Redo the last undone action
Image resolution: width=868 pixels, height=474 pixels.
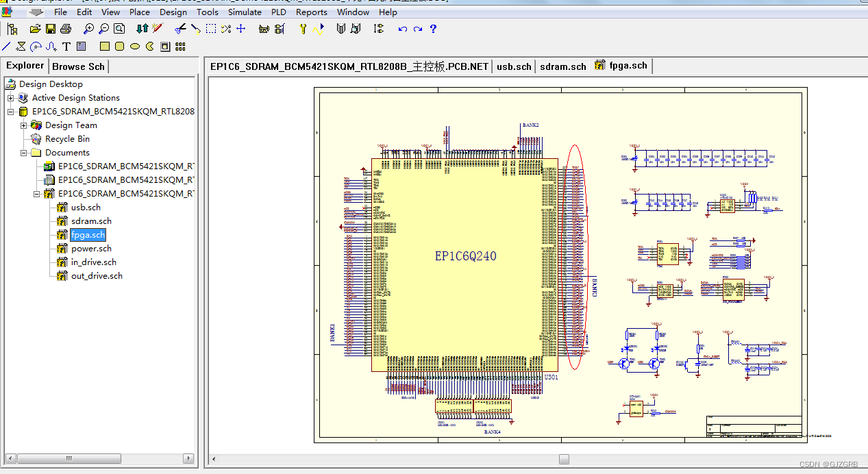pyautogui.click(x=418, y=29)
